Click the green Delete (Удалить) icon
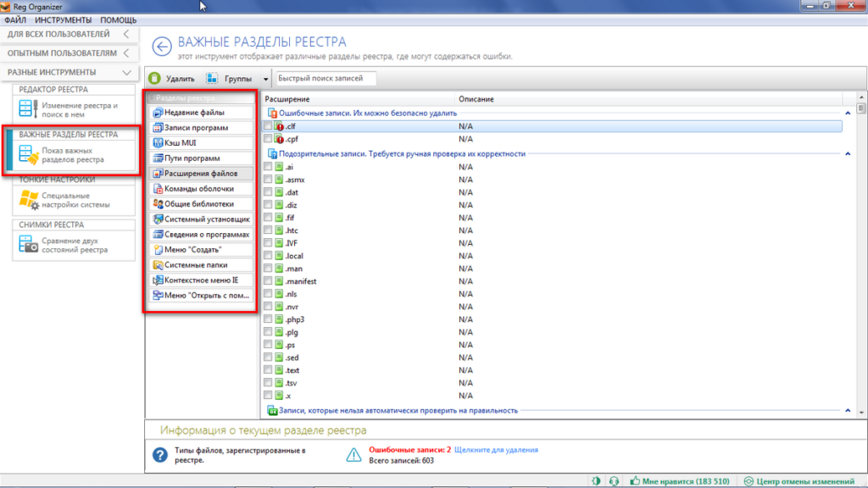 pyautogui.click(x=155, y=79)
